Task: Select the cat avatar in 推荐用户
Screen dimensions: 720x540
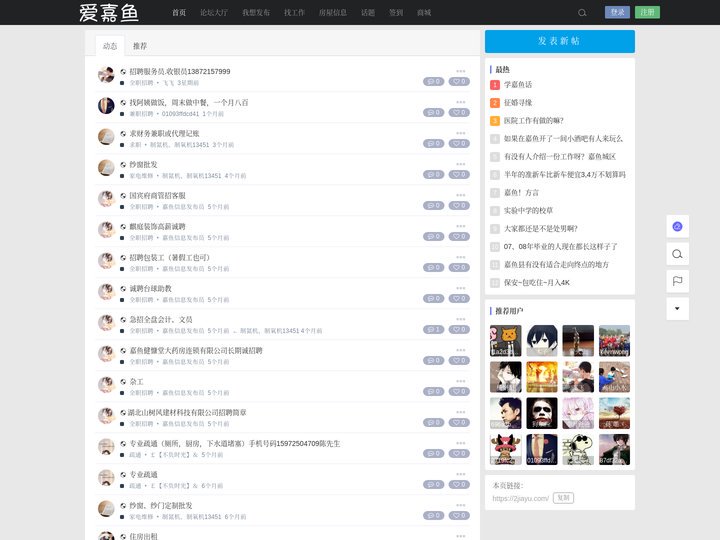Action: [x=506, y=341]
